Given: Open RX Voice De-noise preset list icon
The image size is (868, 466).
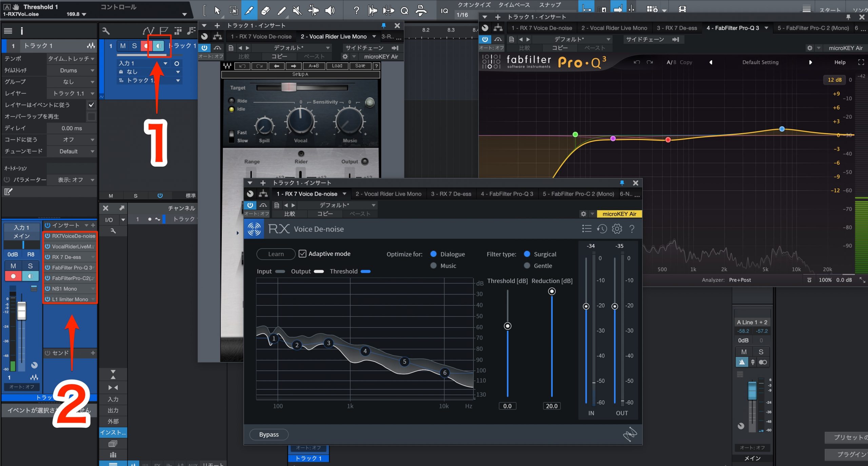Looking at the screenshot, I should click(x=587, y=229).
